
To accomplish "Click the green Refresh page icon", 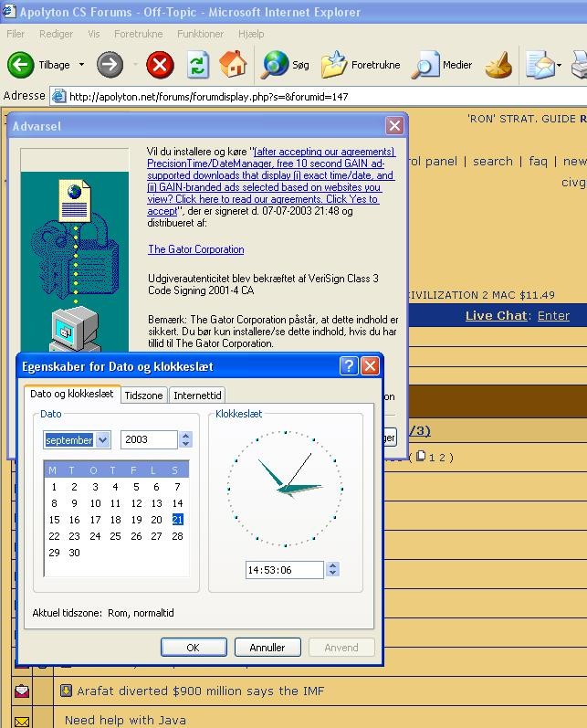I will tap(197, 65).
